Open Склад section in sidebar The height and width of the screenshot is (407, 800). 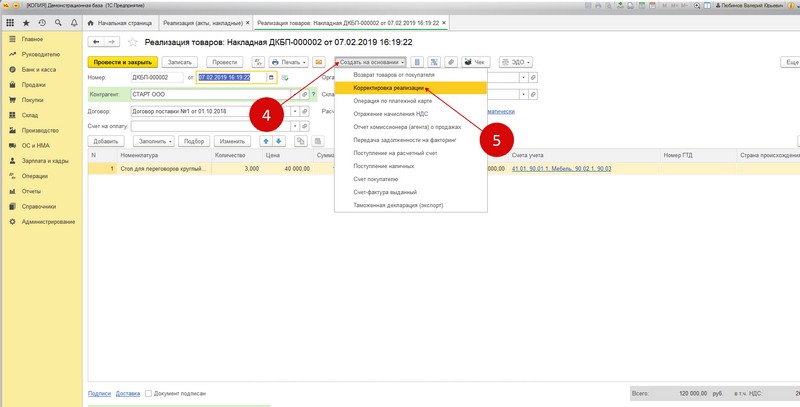click(30, 115)
